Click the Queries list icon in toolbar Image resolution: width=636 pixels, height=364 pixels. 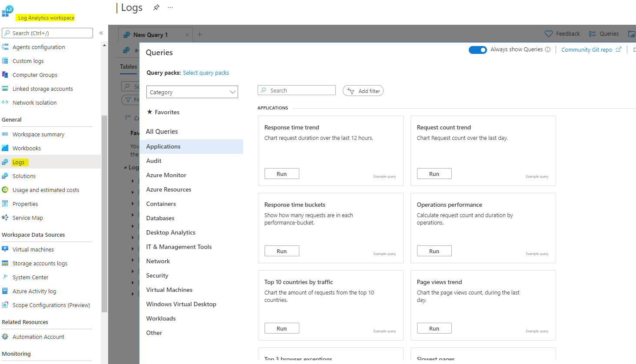click(x=593, y=34)
